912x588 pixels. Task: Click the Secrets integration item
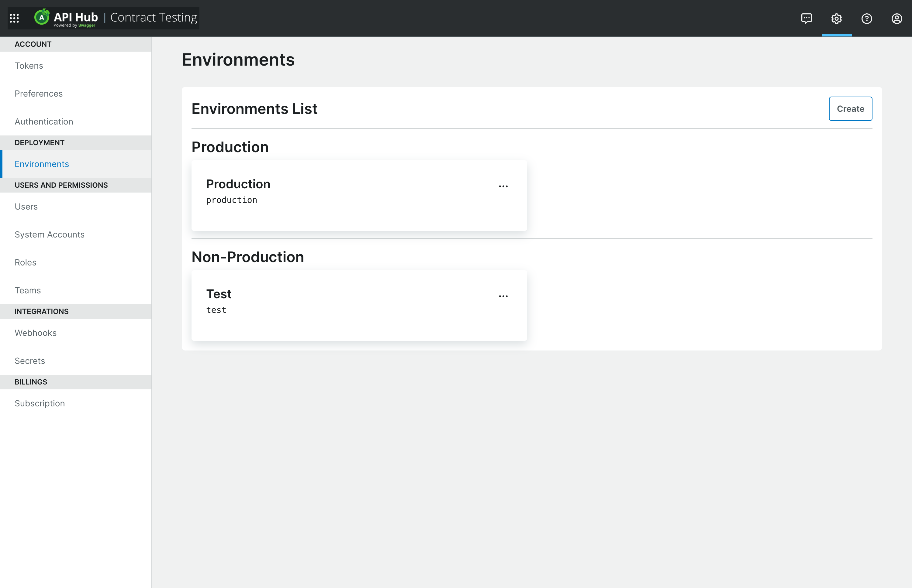coord(30,360)
